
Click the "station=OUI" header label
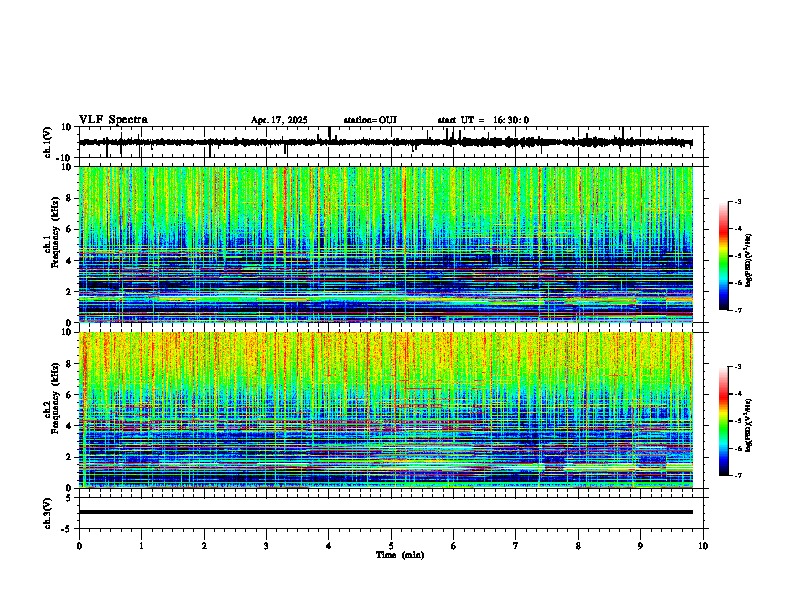point(370,120)
